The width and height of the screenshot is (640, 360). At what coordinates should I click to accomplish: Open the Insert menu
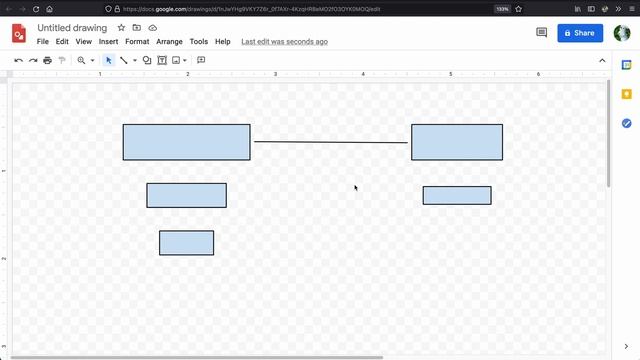click(108, 42)
